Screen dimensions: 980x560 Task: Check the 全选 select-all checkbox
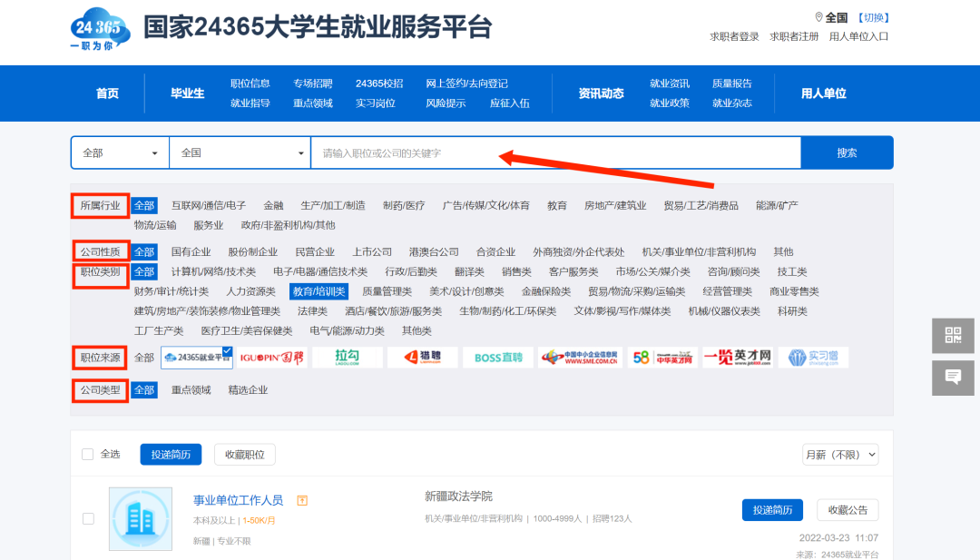tap(88, 455)
